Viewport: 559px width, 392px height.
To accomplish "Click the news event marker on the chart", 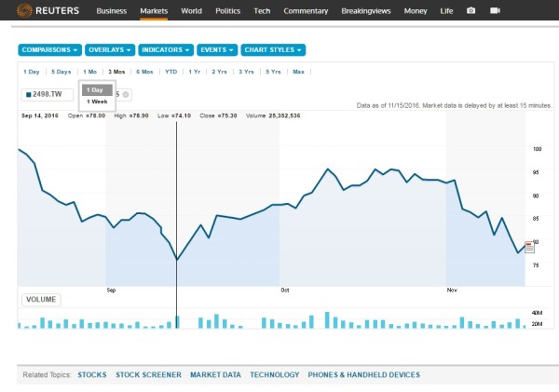I will pyautogui.click(x=529, y=247).
